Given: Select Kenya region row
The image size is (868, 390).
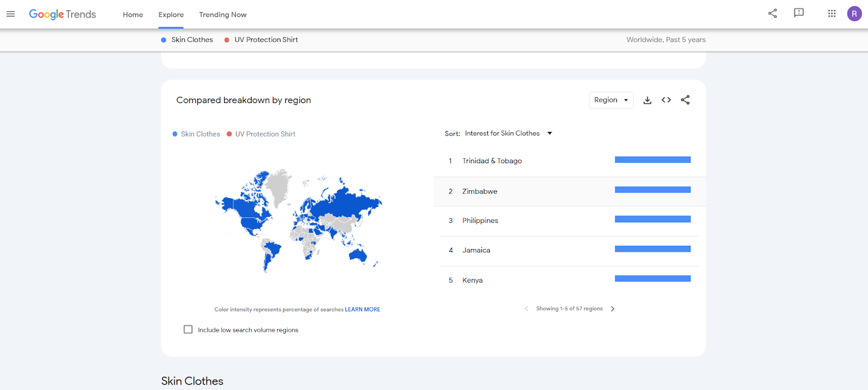Looking at the screenshot, I should point(570,280).
